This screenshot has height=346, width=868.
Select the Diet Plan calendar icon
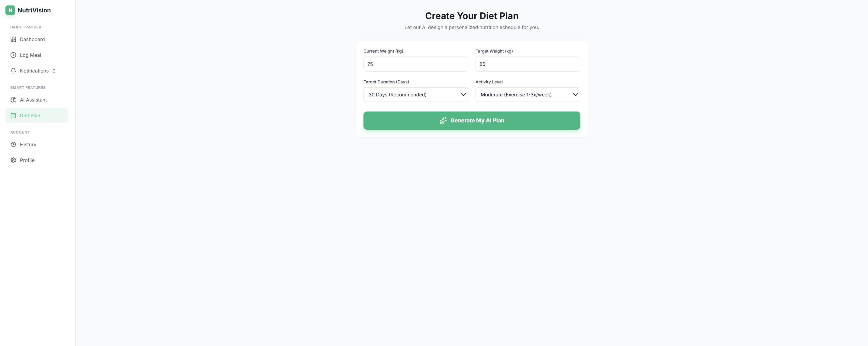13,115
